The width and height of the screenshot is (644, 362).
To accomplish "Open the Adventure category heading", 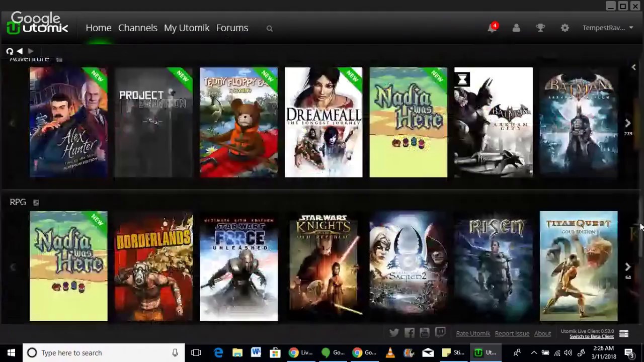I will (29, 59).
